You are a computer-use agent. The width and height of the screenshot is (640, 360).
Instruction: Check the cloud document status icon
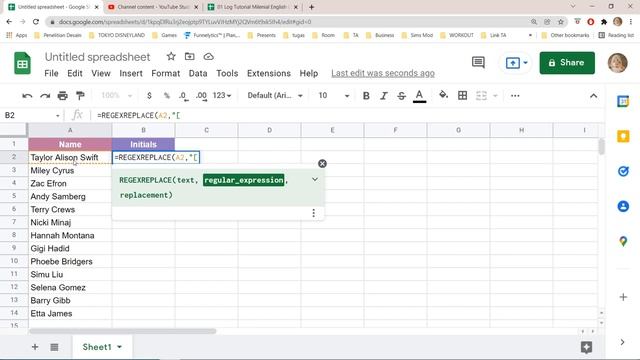[x=209, y=57]
